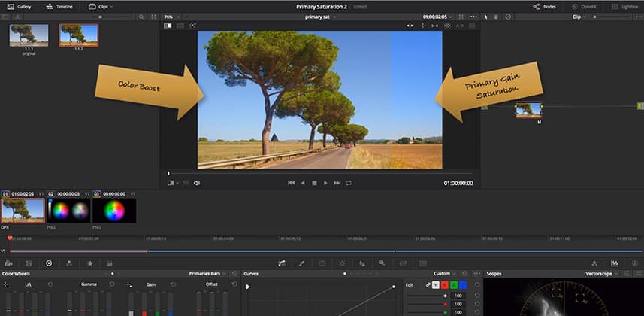Open the RGB Mixer palette
The image size is (644, 316).
coord(69,263)
